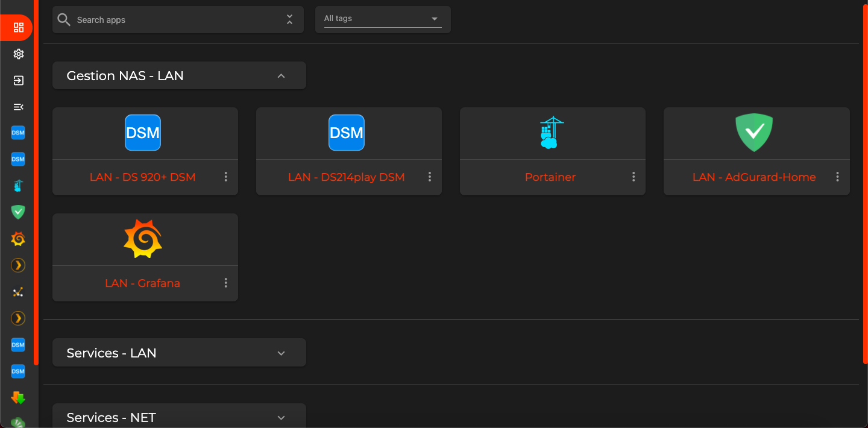Open options menu for LAN - DS 920+ DSM

226,177
